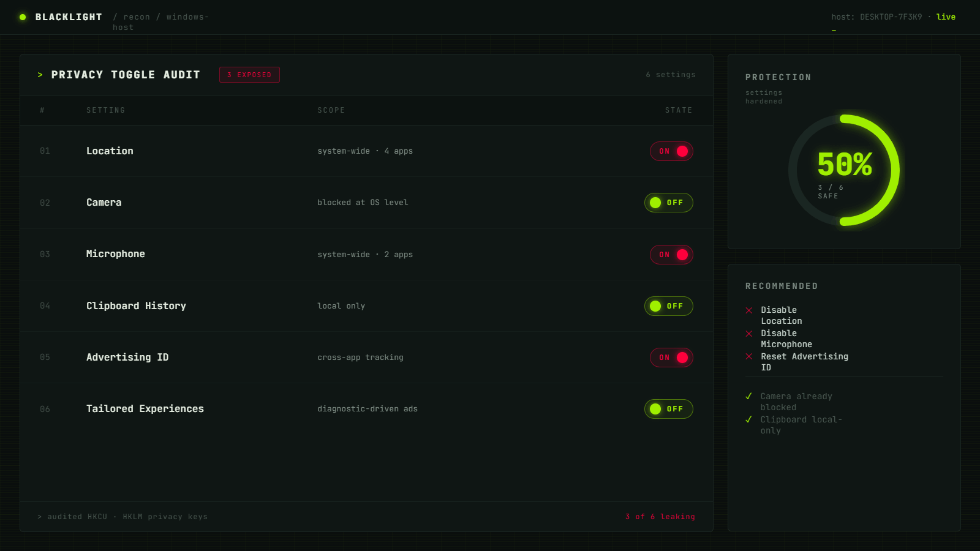
Task: Click the Disable Location recommendation
Action: click(x=781, y=315)
